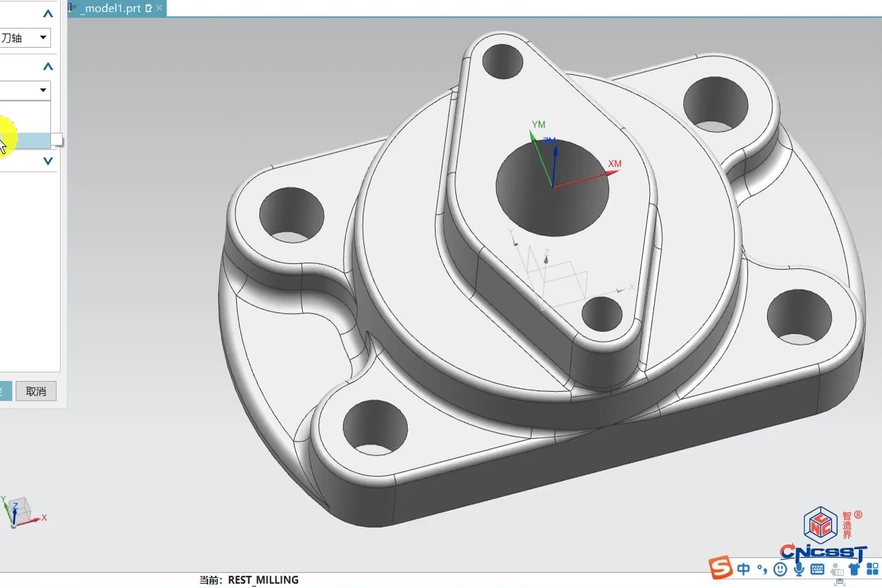The image size is (882, 588).
Task: Click the microphone voice input icon
Action: 799,569
